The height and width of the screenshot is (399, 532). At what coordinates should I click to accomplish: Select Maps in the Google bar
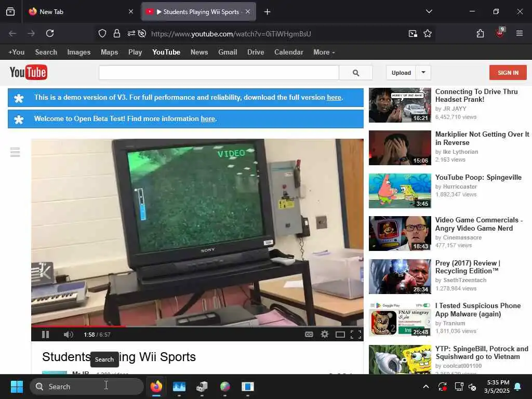tap(109, 52)
